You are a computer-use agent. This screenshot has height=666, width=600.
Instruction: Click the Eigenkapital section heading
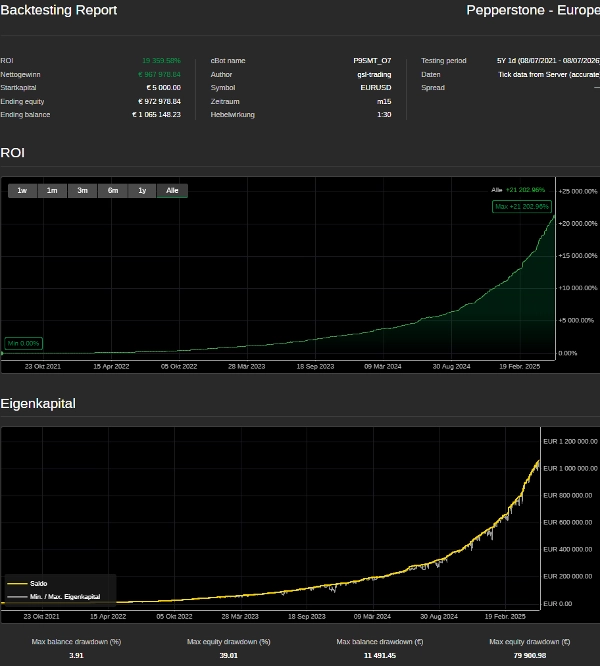(38, 404)
